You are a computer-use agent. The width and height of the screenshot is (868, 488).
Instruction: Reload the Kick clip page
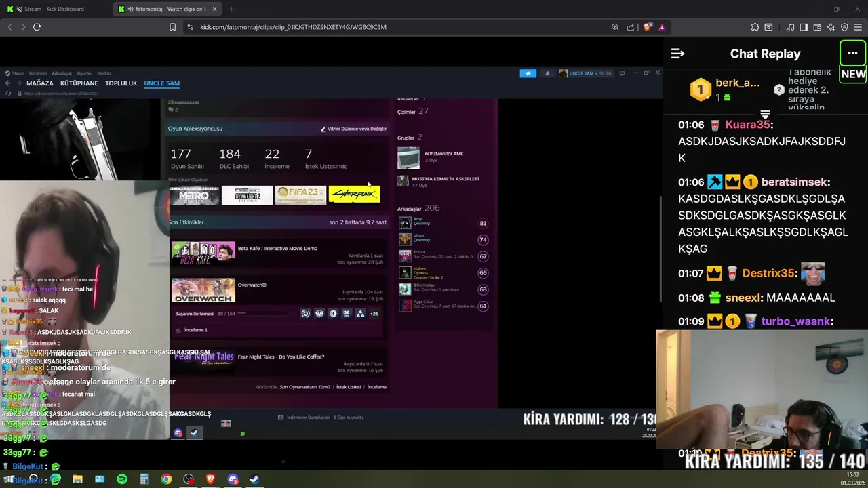(37, 27)
